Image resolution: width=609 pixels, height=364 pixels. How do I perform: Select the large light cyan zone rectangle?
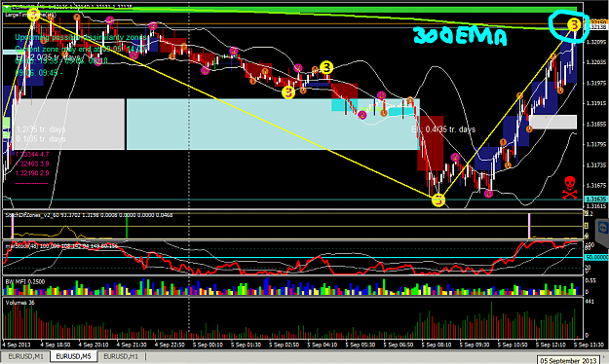(x=273, y=125)
